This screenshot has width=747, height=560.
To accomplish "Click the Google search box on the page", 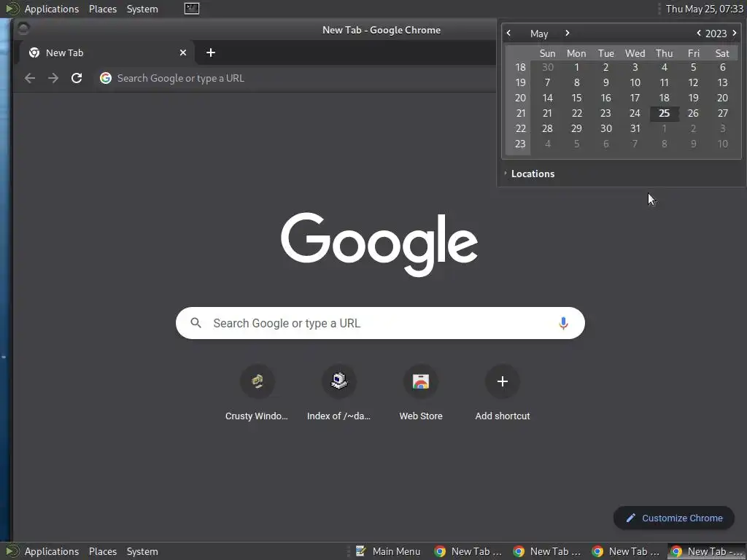I will 380,323.
